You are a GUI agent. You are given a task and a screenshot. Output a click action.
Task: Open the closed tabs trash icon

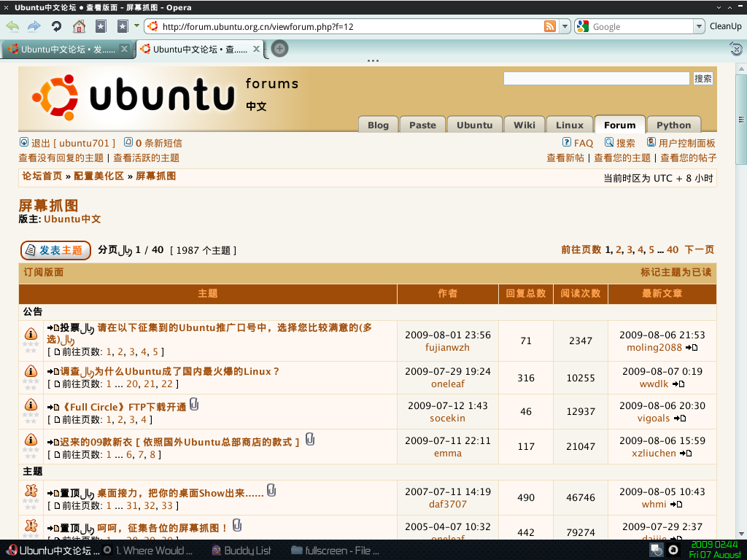(x=736, y=49)
